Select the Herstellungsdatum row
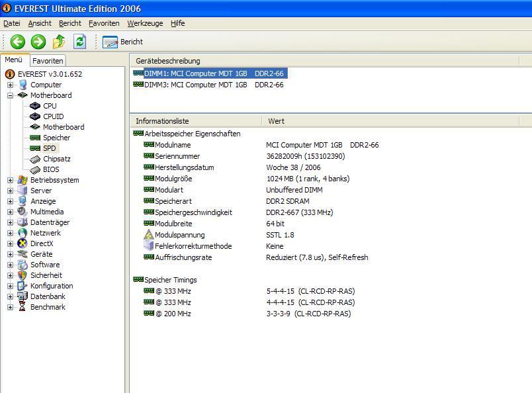 pyautogui.click(x=232, y=167)
